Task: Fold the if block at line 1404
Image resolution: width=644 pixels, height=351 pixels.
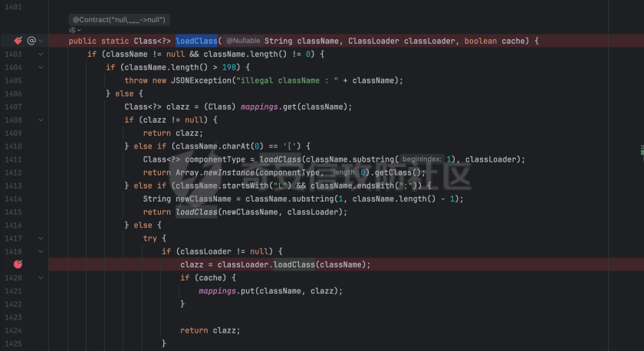Action: click(41, 67)
